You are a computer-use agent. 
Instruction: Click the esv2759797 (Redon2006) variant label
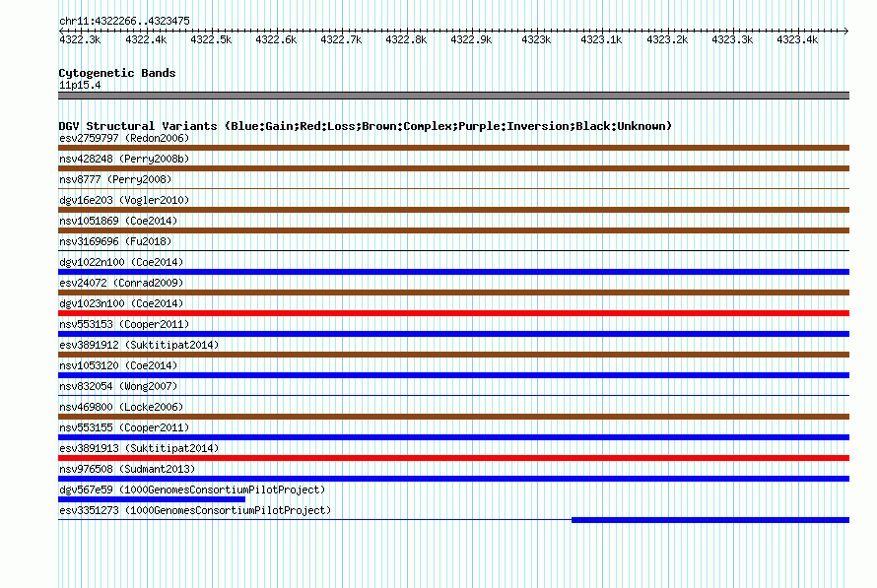tap(124, 138)
